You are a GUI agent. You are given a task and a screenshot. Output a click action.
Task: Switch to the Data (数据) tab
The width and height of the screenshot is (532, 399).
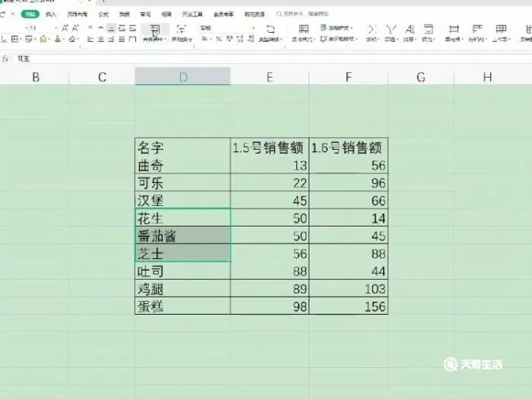pyautogui.click(x=124, y=14)
